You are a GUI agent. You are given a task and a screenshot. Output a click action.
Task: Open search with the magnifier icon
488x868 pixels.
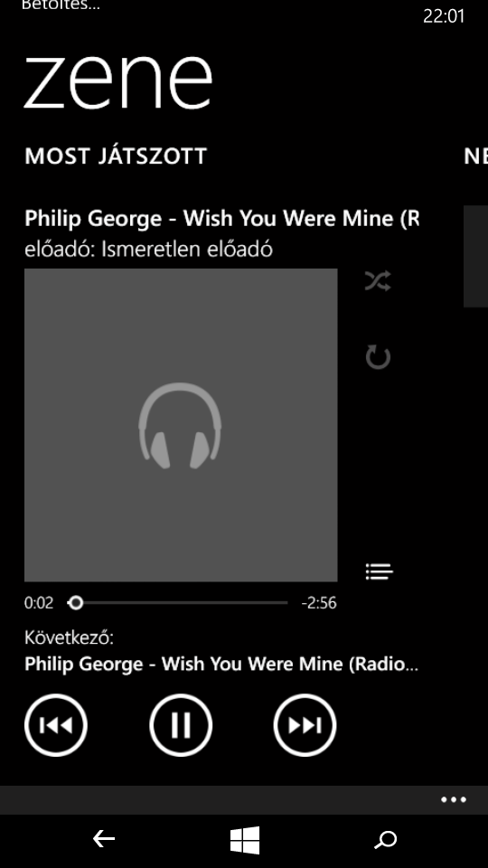pos(386,840)
